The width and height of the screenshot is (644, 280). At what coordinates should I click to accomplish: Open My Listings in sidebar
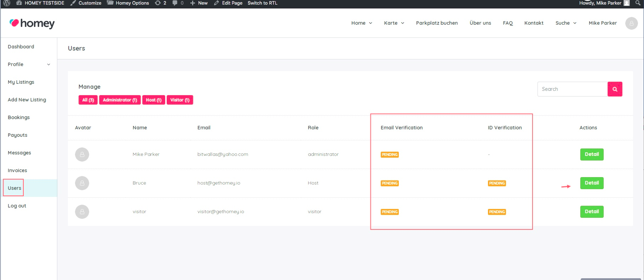point(21,82)
